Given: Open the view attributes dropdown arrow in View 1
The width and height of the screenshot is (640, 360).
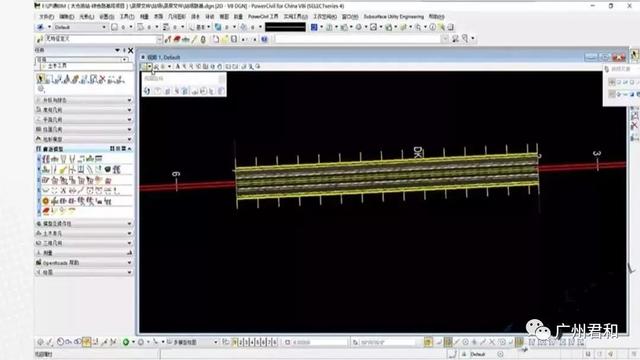Looking at the screenshot, I should point(150,67).
